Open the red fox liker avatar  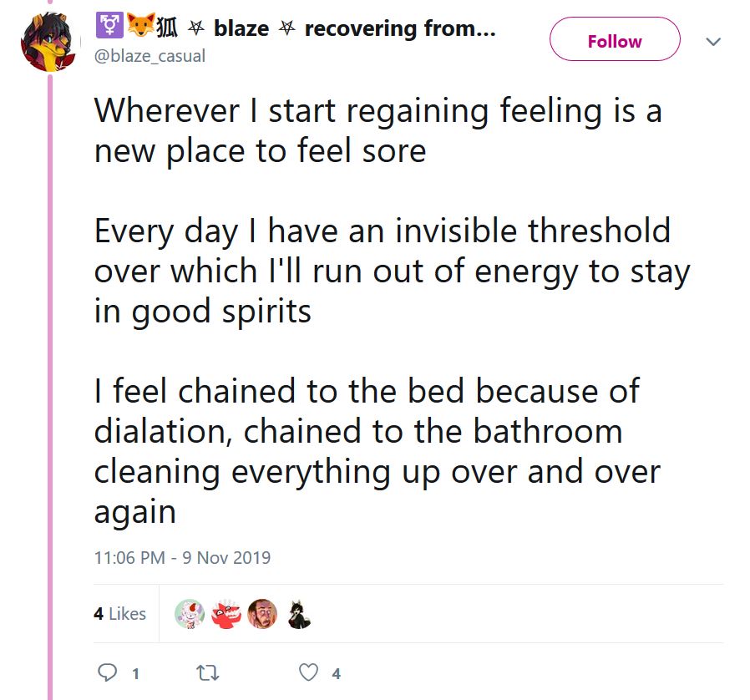[226, 614]
